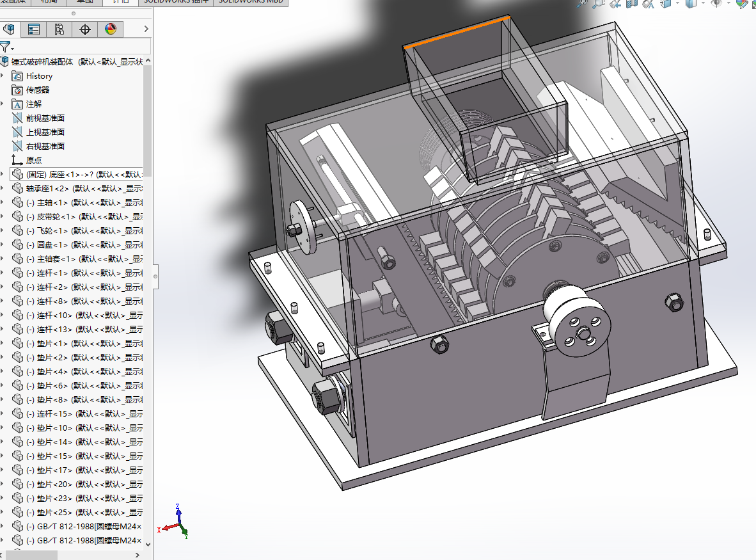Viewport: 756px width, 560px height.
Task: Click the 垫片<20> part icon
Action: pos(17,484)
